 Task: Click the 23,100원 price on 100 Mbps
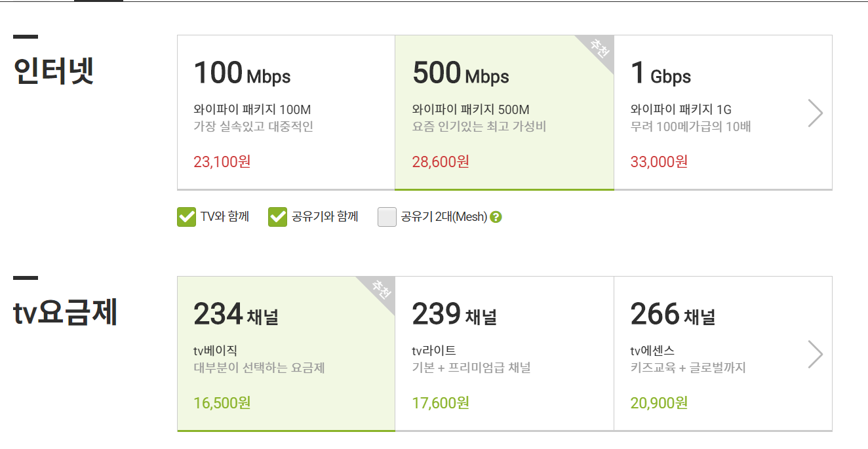pyautogui.click(x=222, y=161)
